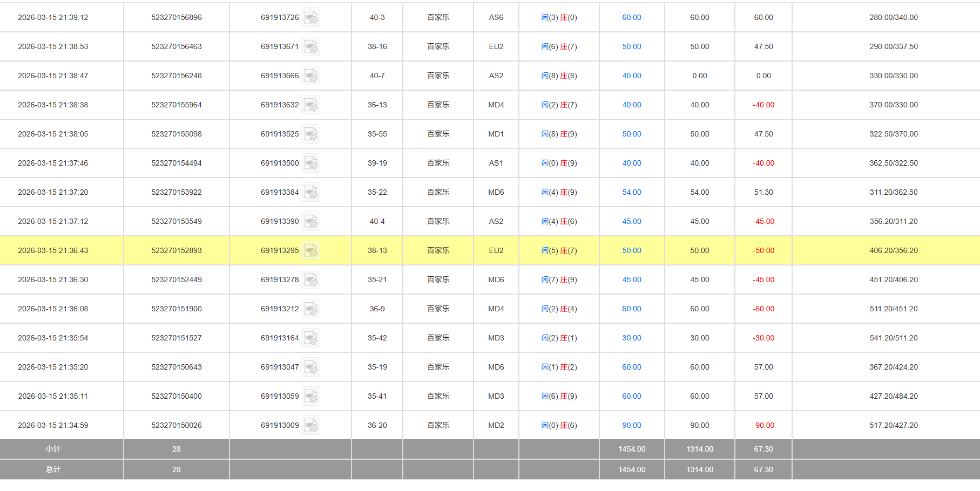This screenshot has height=491, width=980.
Task: Open replay video for game 691913384
Action: tap(310, 193)
